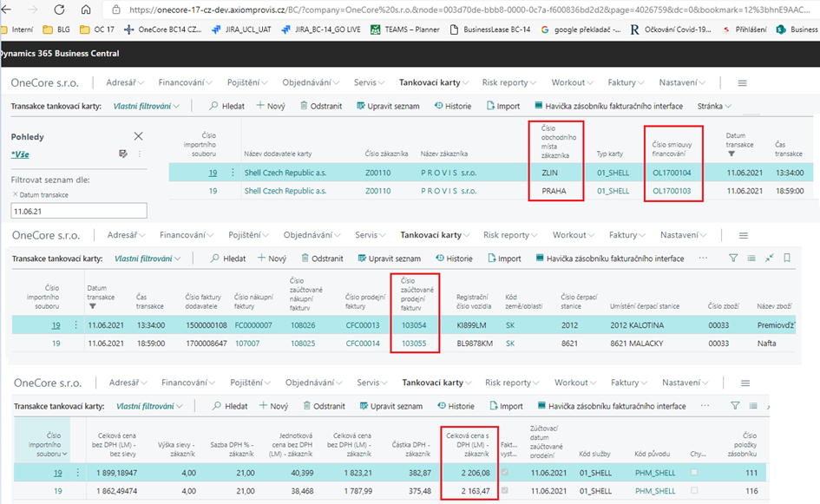Click the bookmark icon in middle panel toolbar
Viewport: 820px width, 504px height.
point(787,259)
